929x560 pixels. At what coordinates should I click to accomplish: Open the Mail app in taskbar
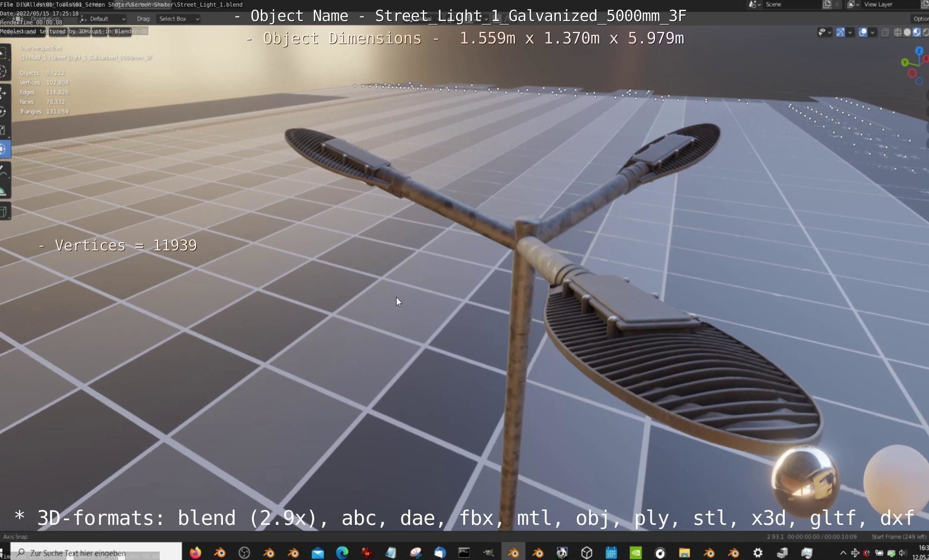318,553
